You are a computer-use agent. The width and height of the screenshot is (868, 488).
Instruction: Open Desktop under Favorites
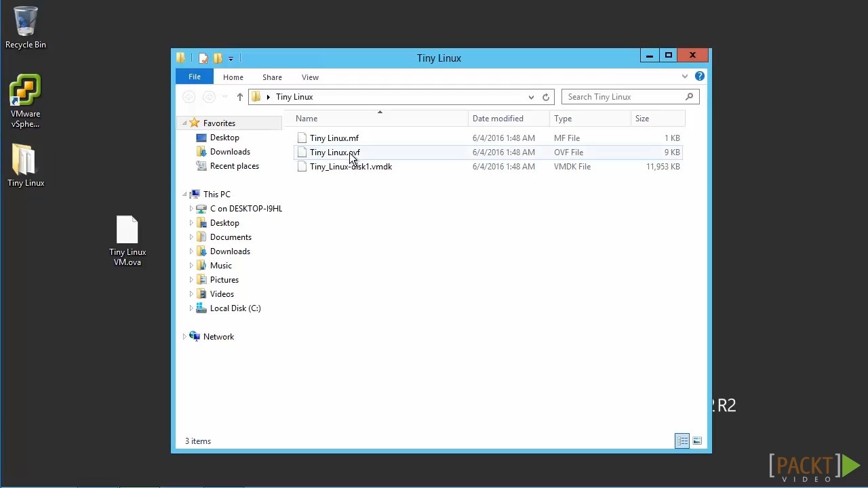pyautogui.click(x=224, y=138)
